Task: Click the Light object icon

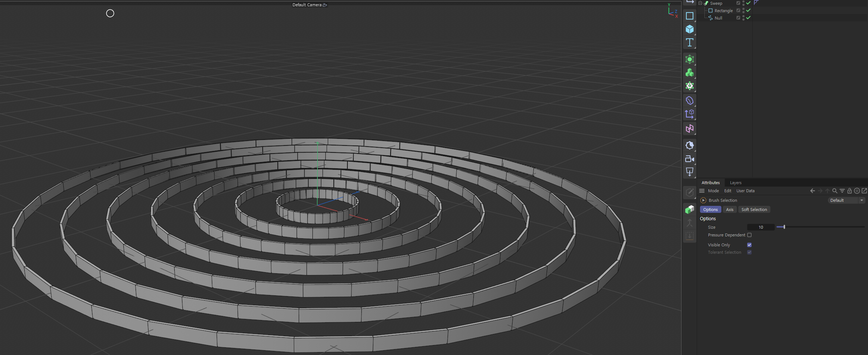Action: coord(689,145)
